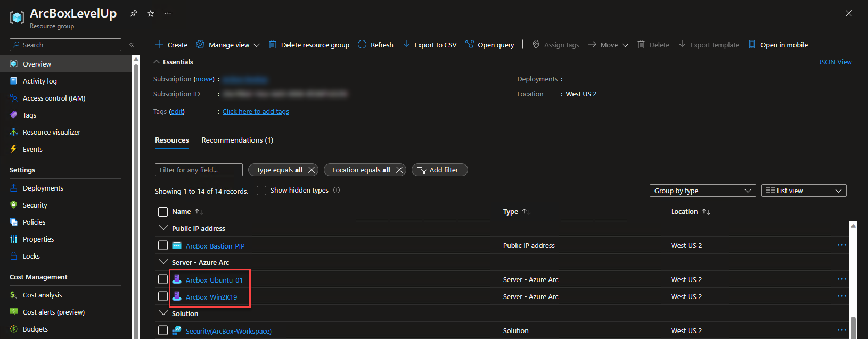Screen dimensions: 868x339
Task: Open Manage view menu
Action: [228, 45]
